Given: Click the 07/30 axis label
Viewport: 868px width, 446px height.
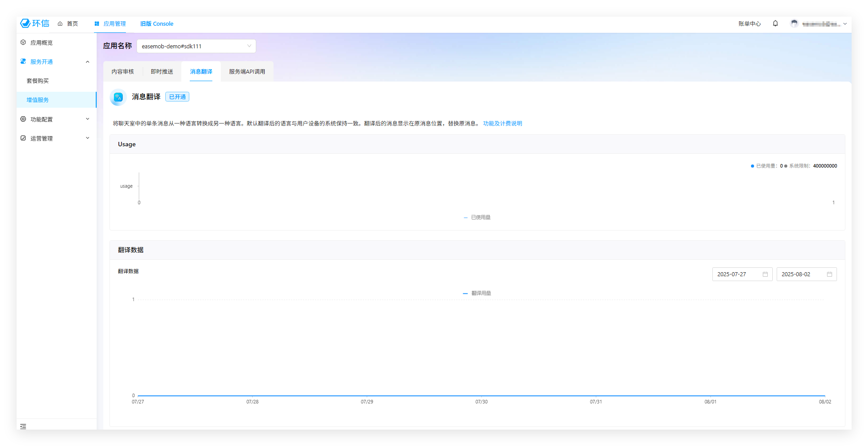Looking at the screenshot, I should tap(481, 402).
